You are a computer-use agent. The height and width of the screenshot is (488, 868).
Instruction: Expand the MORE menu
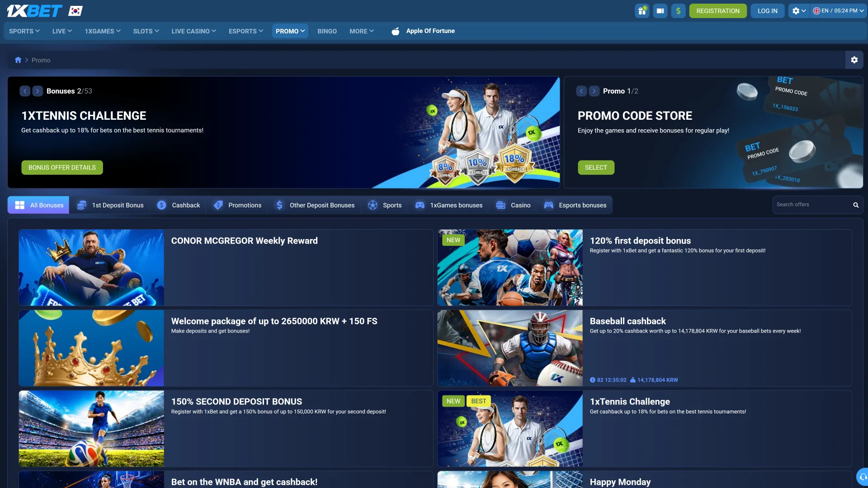tap(362, 31)
